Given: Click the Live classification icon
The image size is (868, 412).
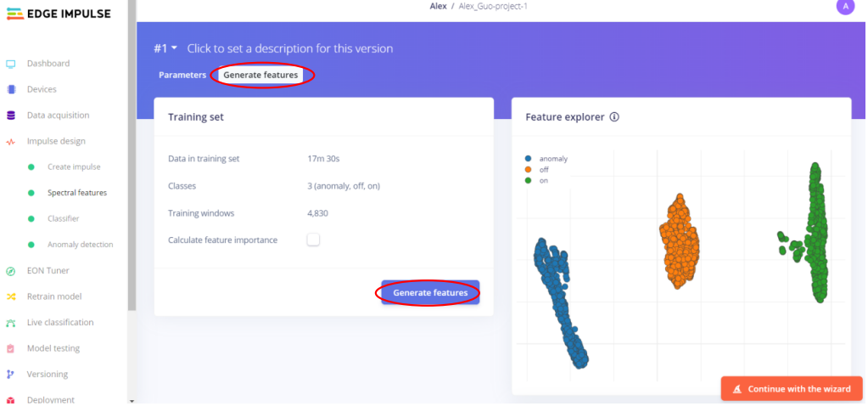Looking at the screenshot, I should (x=11, y=323).
